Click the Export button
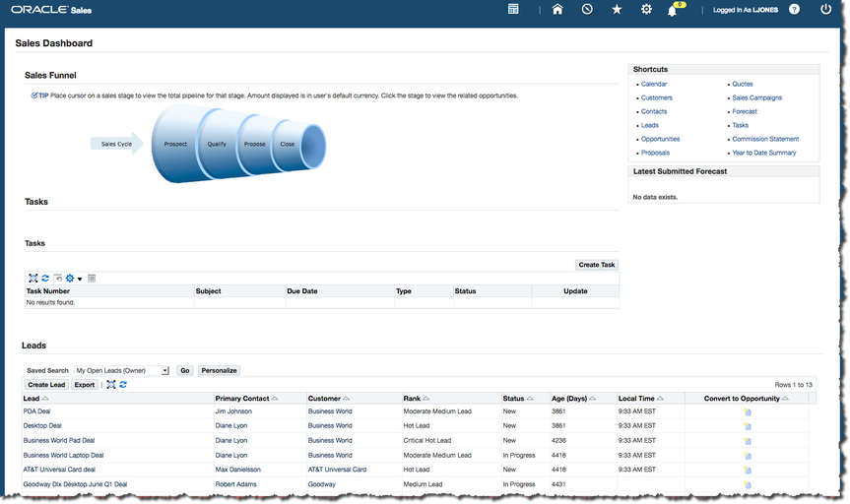This screenshot has width=850, height=504. (85, 385)
